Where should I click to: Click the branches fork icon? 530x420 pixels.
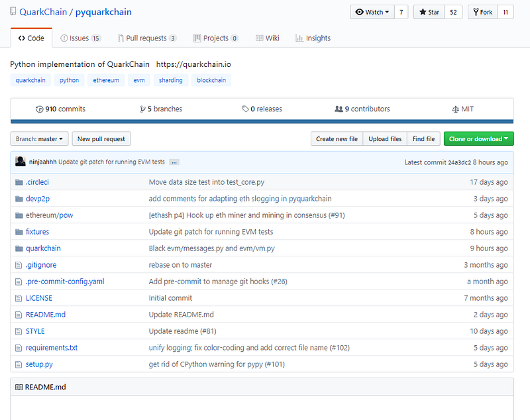click(x=142, y=109)
